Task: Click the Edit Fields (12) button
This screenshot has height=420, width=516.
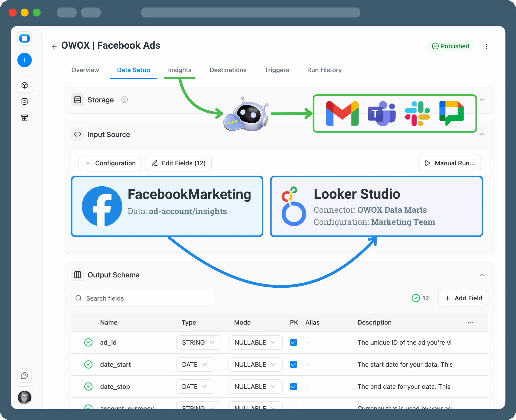Action: coord(178,163)
